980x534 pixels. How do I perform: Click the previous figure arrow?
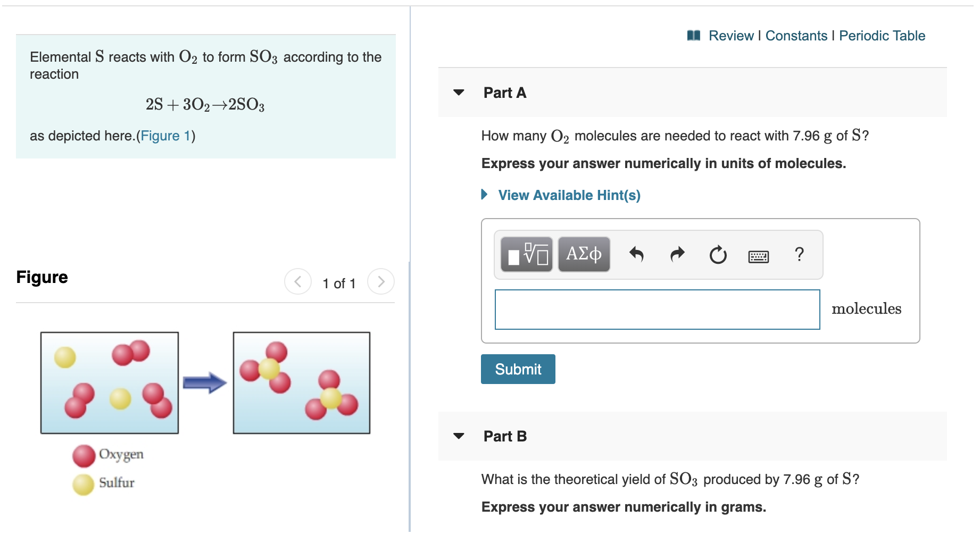pos(298,281)
